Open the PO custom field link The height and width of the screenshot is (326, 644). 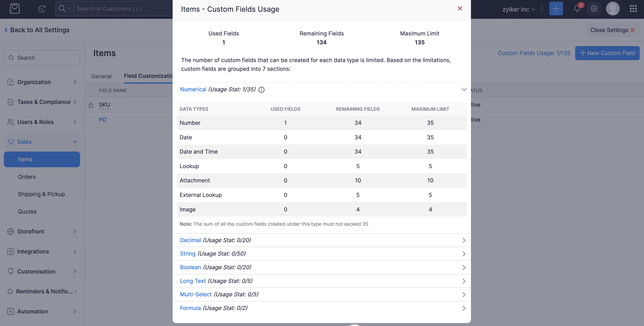[103, 119]
